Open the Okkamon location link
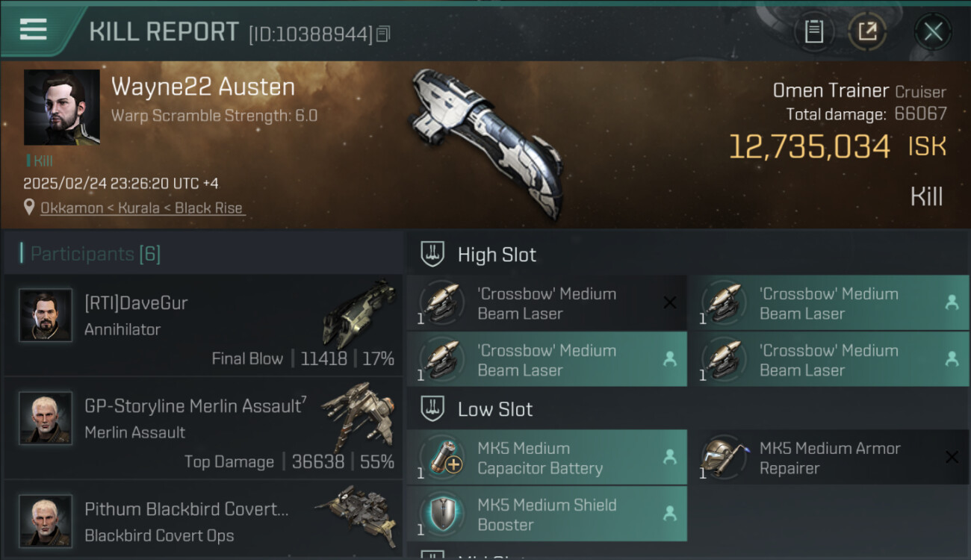The height and width of the screenshot is (560, 971). [x=142, y=208]
